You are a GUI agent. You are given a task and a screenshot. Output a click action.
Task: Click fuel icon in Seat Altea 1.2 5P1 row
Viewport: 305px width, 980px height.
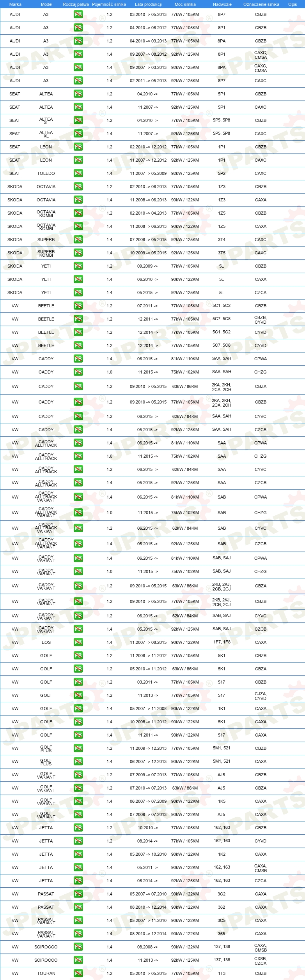(x=78, y=94)
